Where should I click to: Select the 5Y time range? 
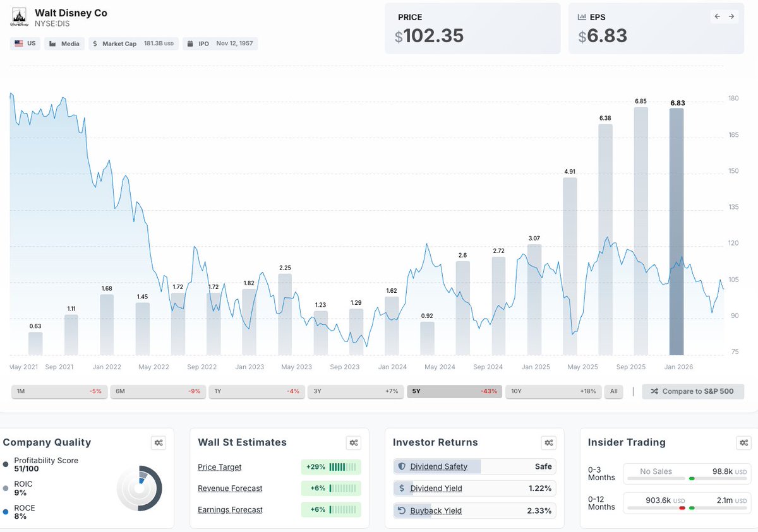455,391
